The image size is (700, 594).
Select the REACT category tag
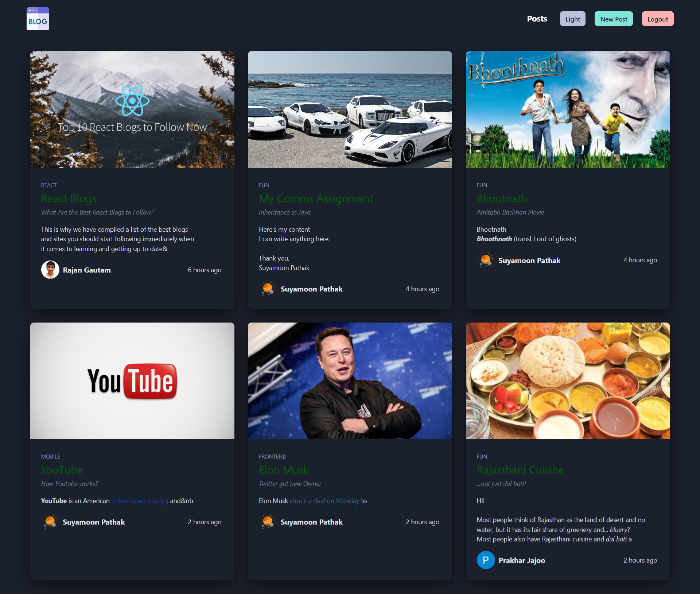tap(49, 185)
